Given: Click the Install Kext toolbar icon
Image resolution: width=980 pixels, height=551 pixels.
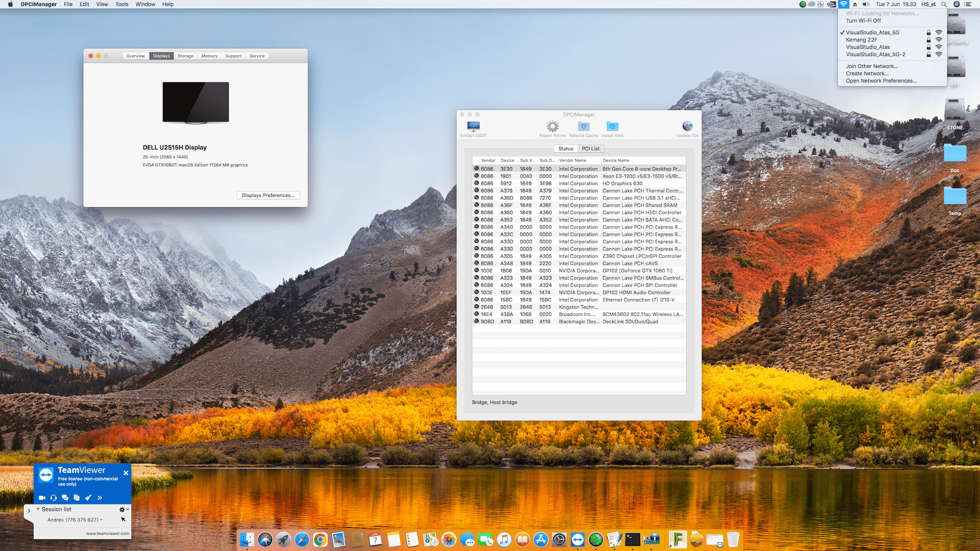Looking at the screenshot, I should tap(612, 126).
